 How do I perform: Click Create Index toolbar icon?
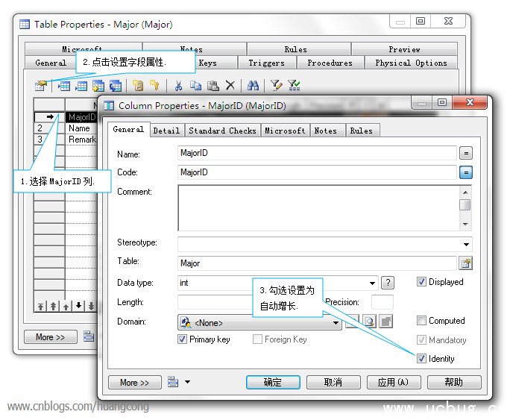[138, 86]
